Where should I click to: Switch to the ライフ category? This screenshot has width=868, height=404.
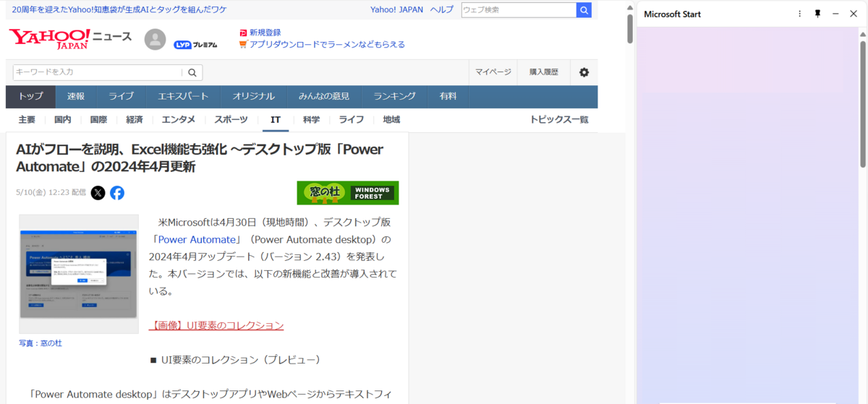click(352, 120)
